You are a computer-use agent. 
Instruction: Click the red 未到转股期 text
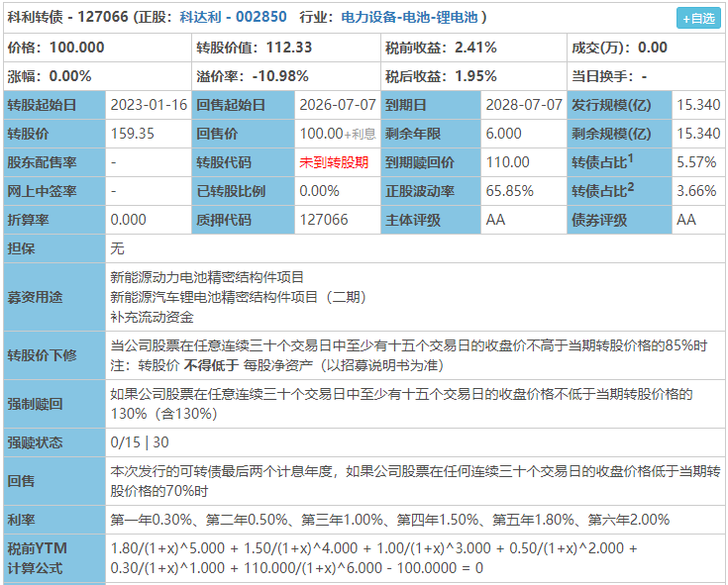[x=334, y=162]
